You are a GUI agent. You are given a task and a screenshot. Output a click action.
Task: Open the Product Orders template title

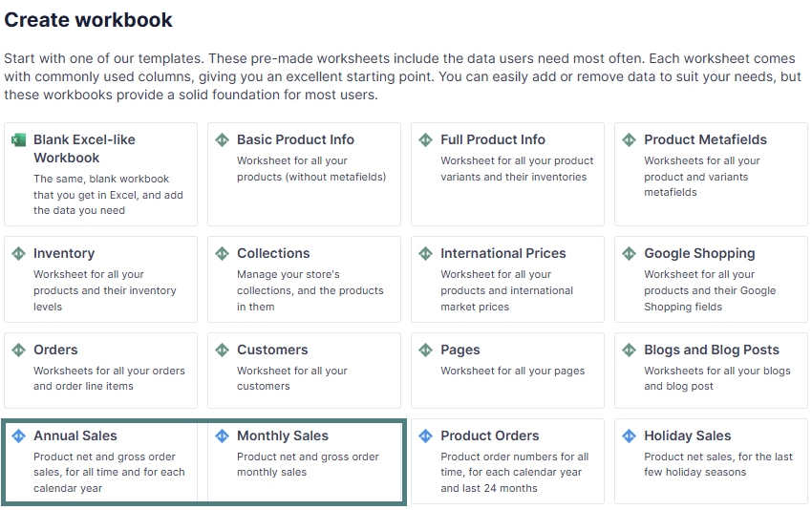489,436
